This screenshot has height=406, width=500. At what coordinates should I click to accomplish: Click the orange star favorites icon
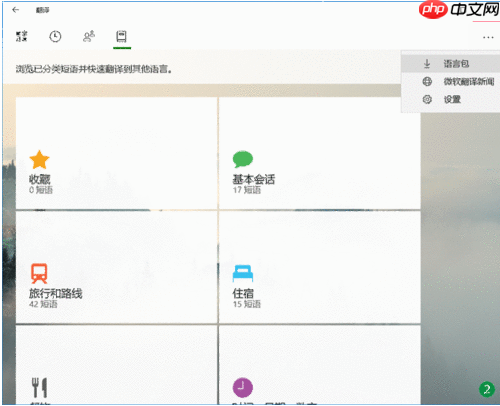pyautogui.click(x=39, y=159)
